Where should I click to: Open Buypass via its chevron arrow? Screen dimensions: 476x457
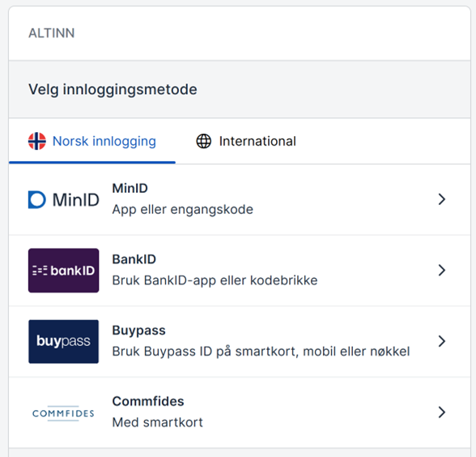point(442,341)
